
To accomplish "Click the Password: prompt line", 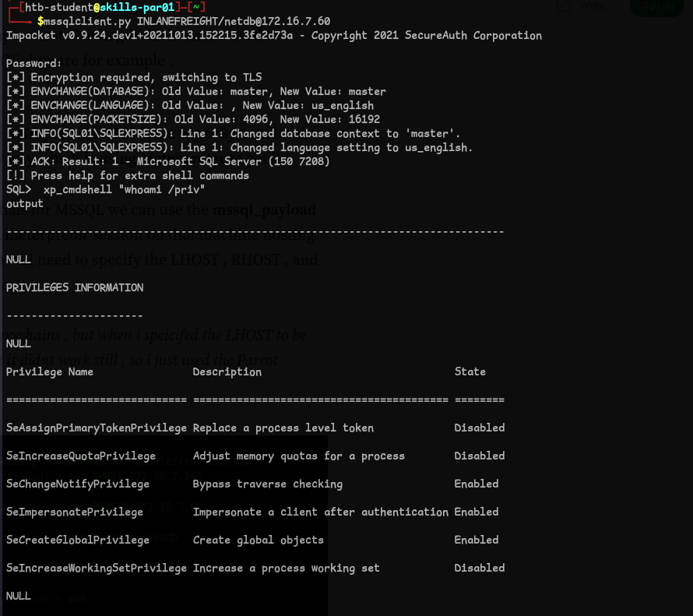I will point(33,63).
